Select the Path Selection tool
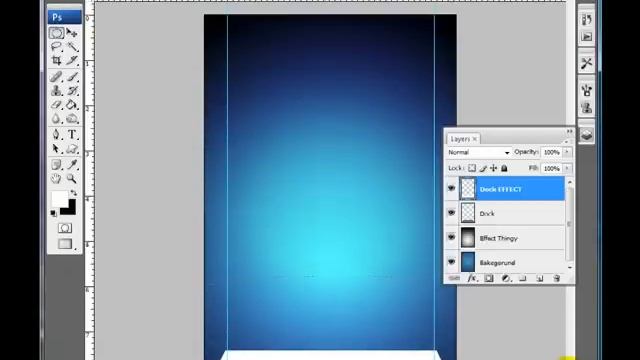This screenshot has width=640, height=360. (x=56, y=149)
